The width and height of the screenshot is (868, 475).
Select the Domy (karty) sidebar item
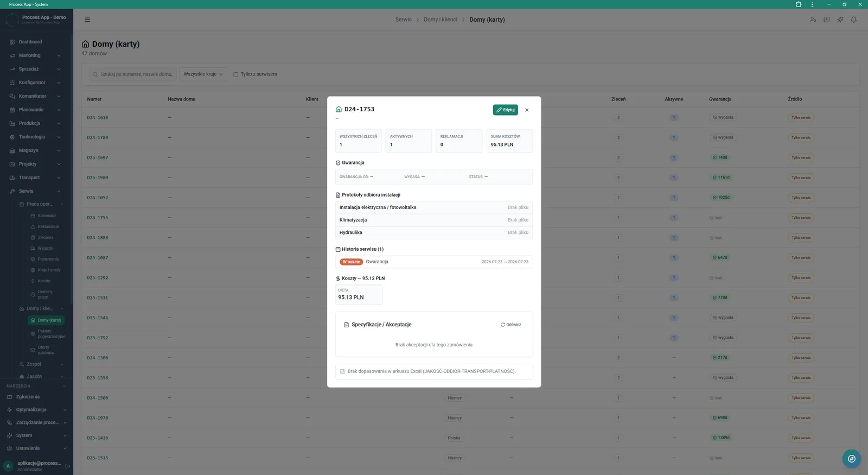(x=47, y=320)
